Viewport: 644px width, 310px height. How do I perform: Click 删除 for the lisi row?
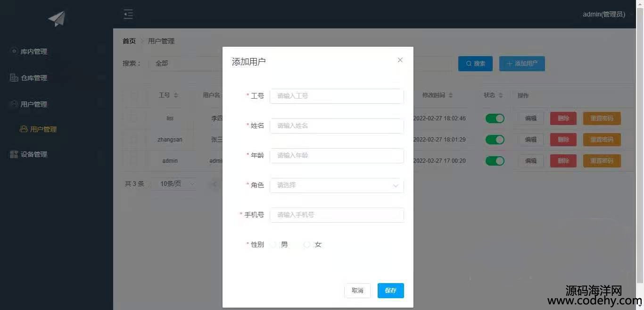pyautogui.click(x=563, y=118)
